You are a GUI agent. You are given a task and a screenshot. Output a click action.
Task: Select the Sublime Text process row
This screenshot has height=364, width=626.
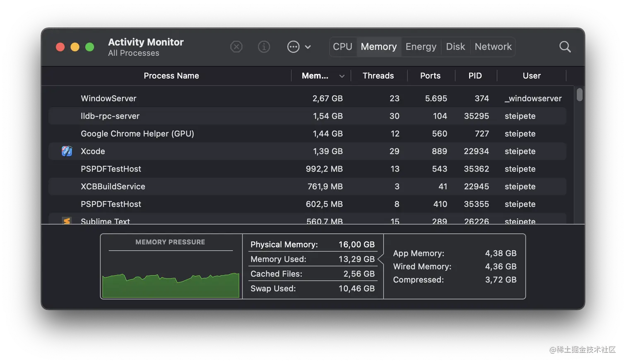click(307, 219)
